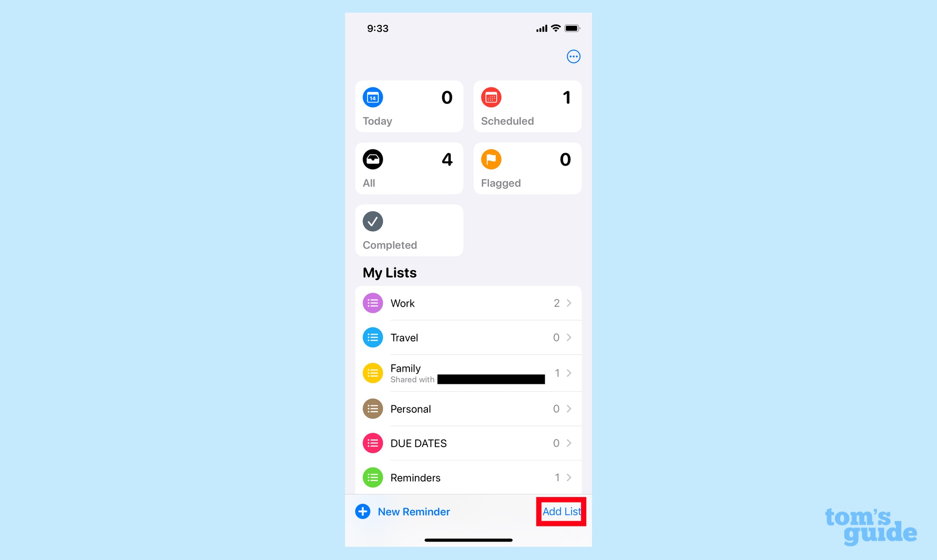The height and width of the screenshot is (560, 937).
Task: Expand the Reminders list chevron
Action: (569, 478)
